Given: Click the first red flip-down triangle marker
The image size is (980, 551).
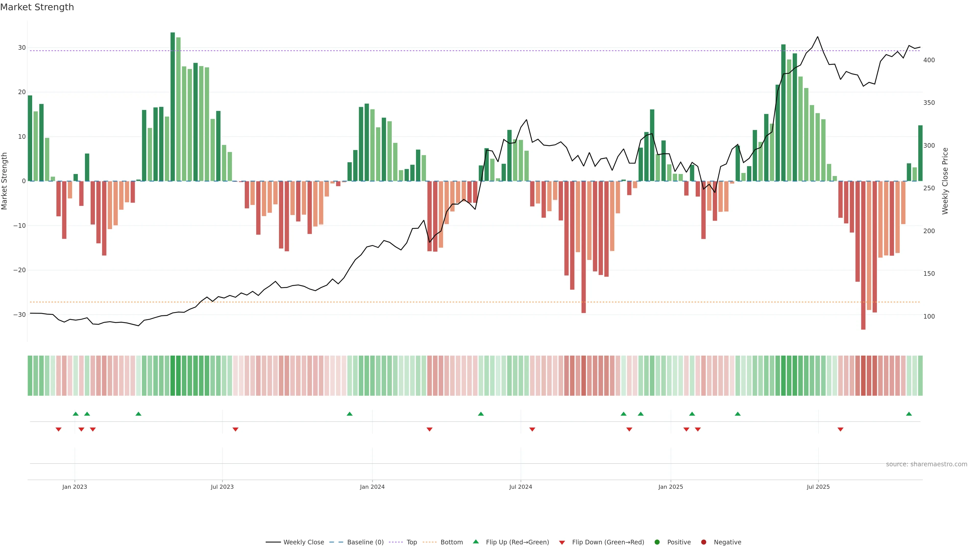Looking at the screenshot, I should click(x=59, y=429).
